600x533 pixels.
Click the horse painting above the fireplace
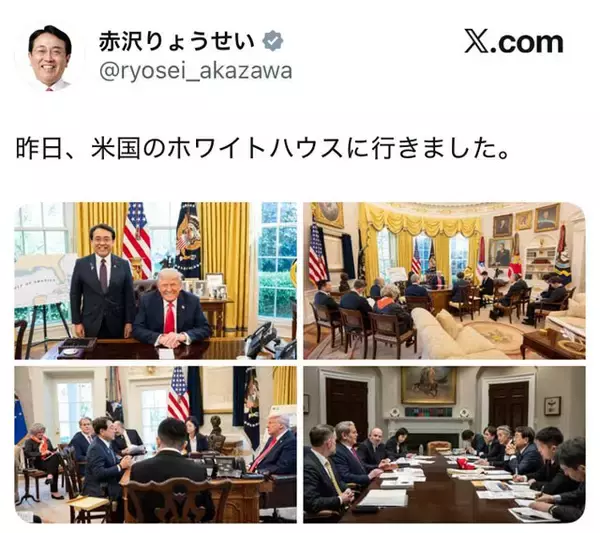click(428, 386)
